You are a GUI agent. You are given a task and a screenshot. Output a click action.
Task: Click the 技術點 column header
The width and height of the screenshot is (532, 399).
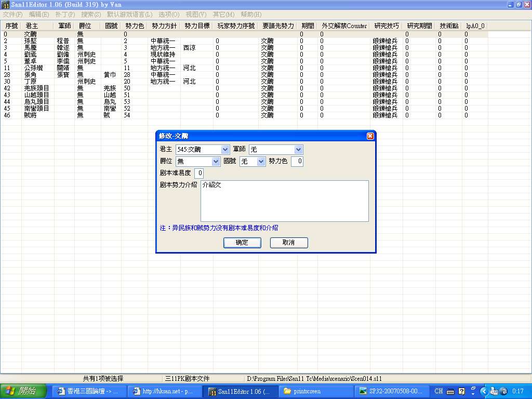point(448,26)
